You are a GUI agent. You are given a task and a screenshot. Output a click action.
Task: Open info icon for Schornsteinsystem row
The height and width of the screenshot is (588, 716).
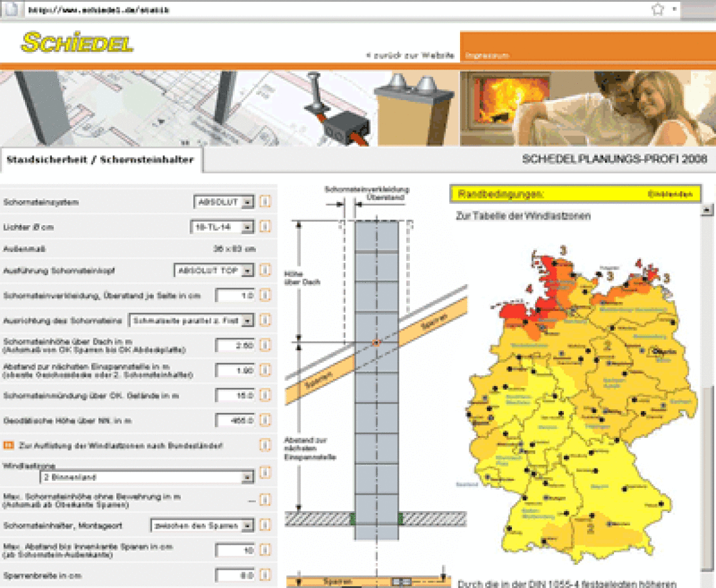(x=265, y=201)
